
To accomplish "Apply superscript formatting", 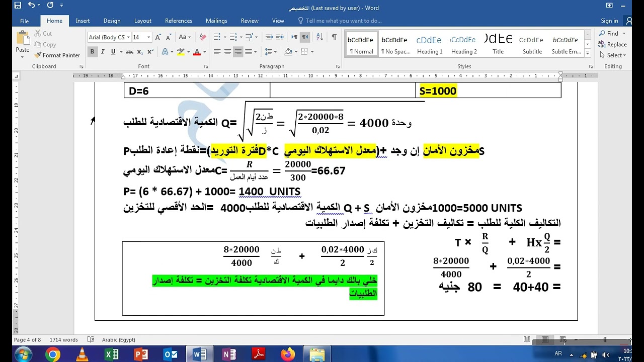I will tap(150, 52).
